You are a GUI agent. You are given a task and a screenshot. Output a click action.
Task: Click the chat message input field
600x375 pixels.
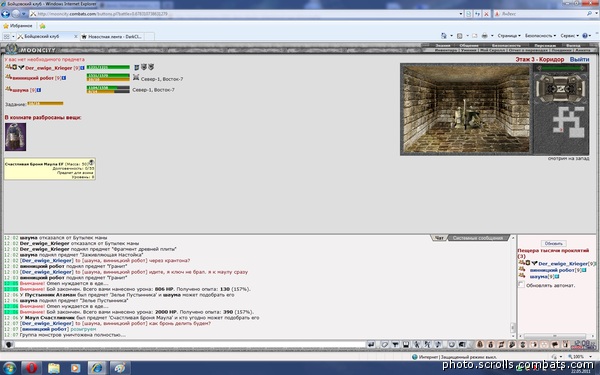[x=190, y=345]
